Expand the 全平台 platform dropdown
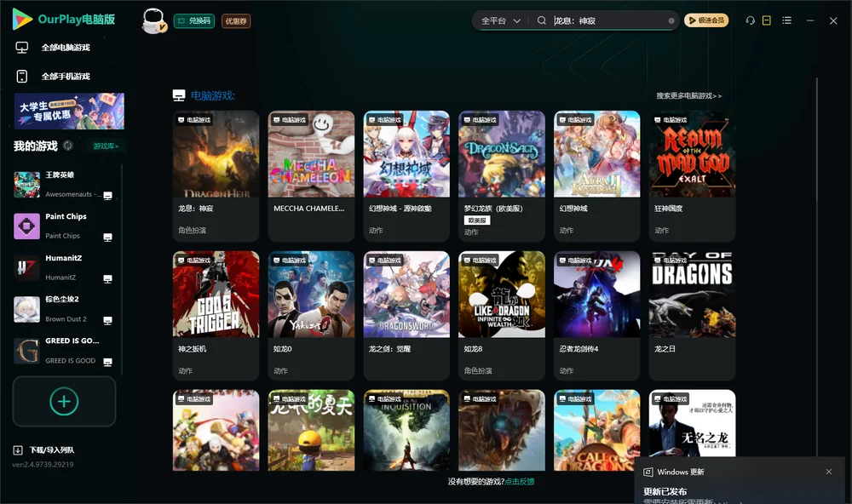The height and width of the screenshot is (504, 852). [x=500, y=20]
